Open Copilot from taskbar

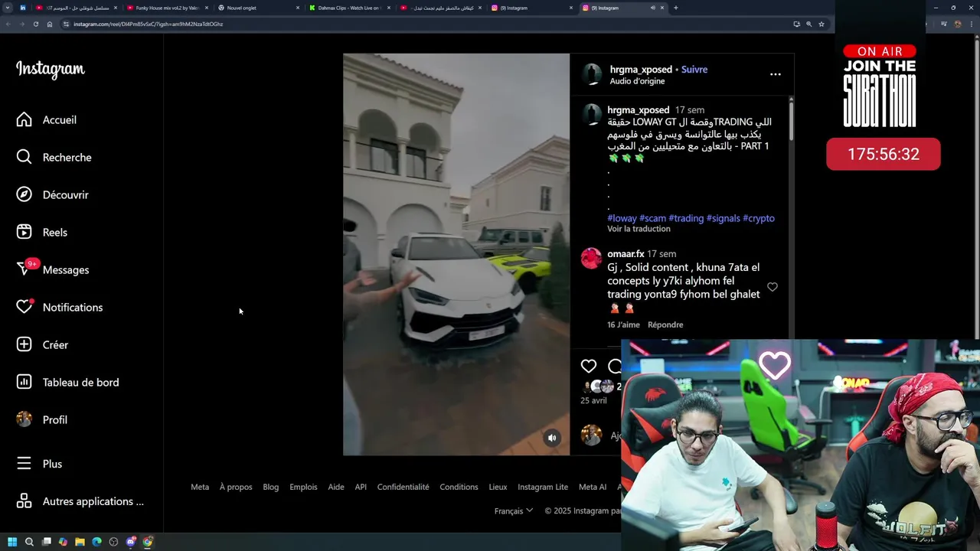[63, 542]
